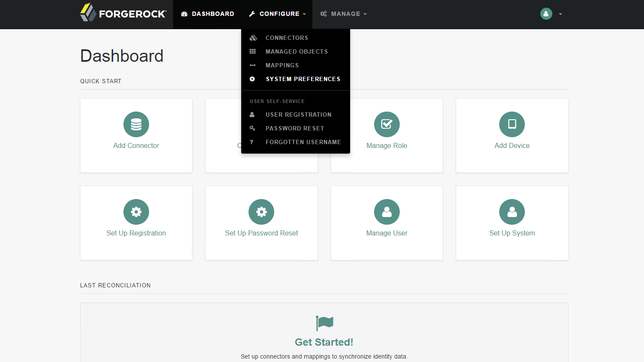Open the Set Up Password Reset link

point(261,233)
